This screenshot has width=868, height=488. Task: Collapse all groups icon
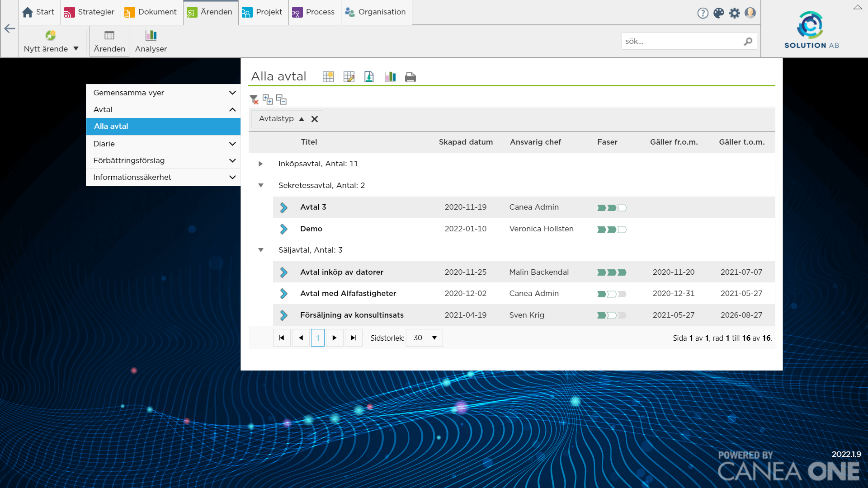(x=281, y=99)
